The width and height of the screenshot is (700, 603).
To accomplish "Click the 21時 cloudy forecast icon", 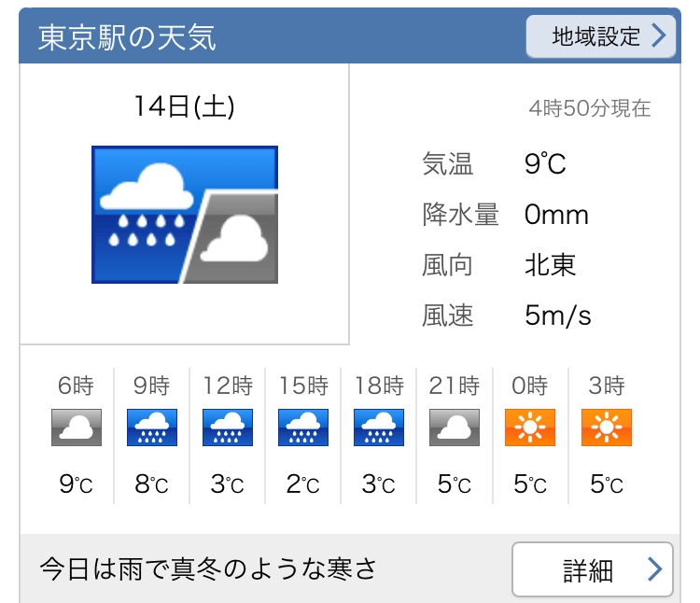I will (455, 428).
